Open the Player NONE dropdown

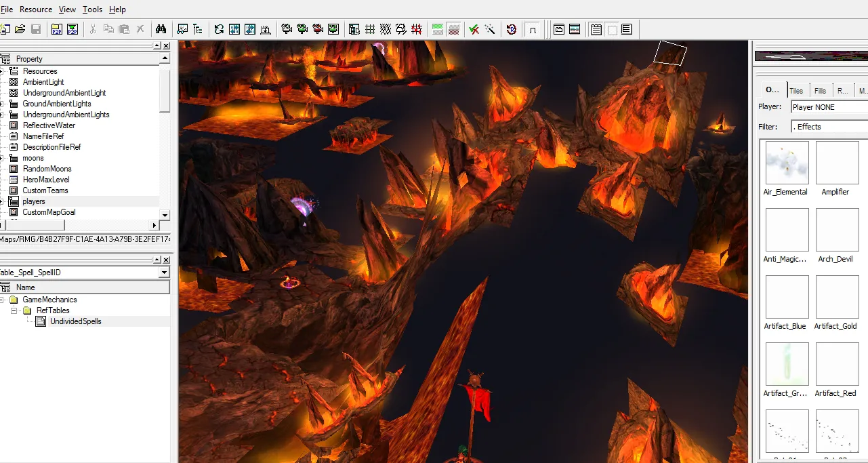tap(829, 107)
